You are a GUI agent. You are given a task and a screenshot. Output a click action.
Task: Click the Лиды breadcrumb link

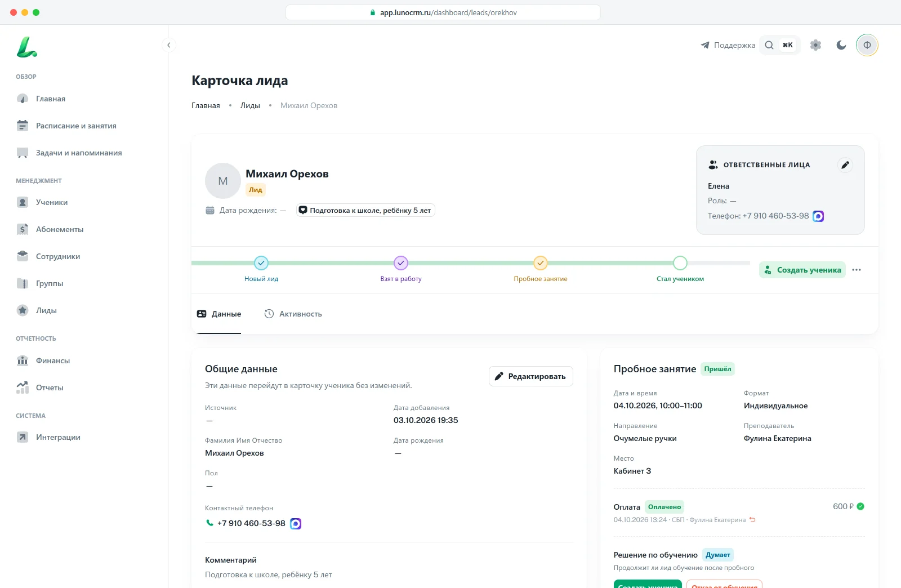[x=250, y=105]
